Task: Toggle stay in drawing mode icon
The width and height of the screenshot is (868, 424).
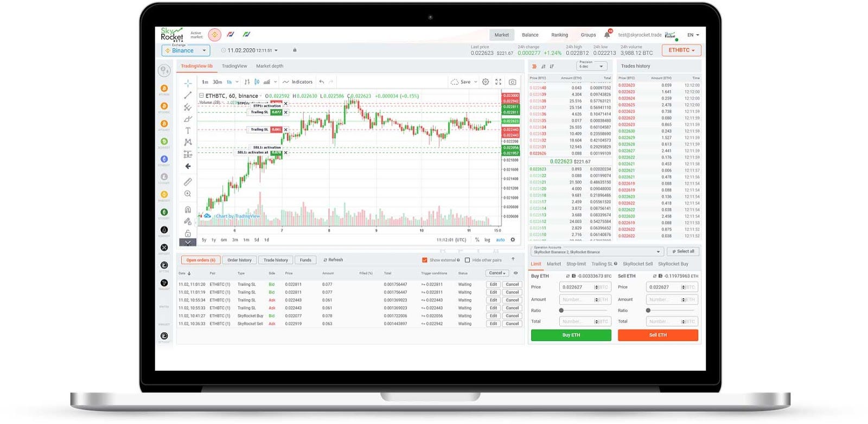Action: [x=188, y=222]
